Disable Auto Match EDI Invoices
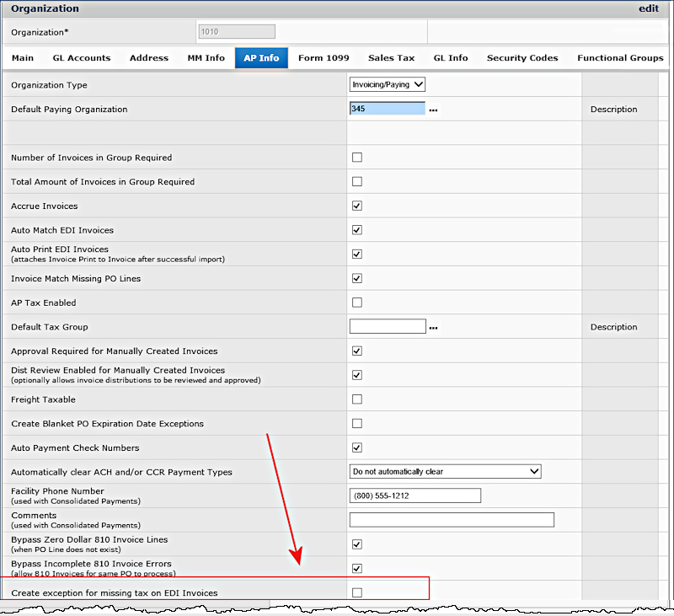The width and height of the screenshot is (674, 616). pyautogui.click(x=357, y=230)
